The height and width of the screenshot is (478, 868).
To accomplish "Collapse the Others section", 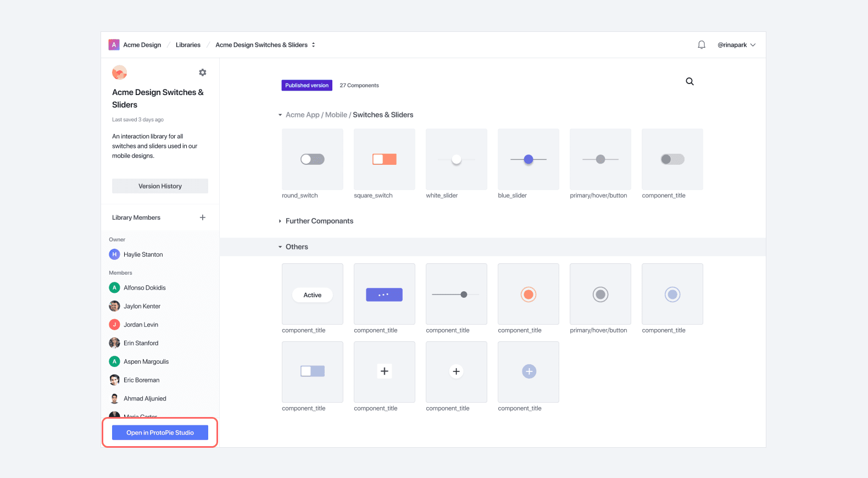I will tap(280, 247).
